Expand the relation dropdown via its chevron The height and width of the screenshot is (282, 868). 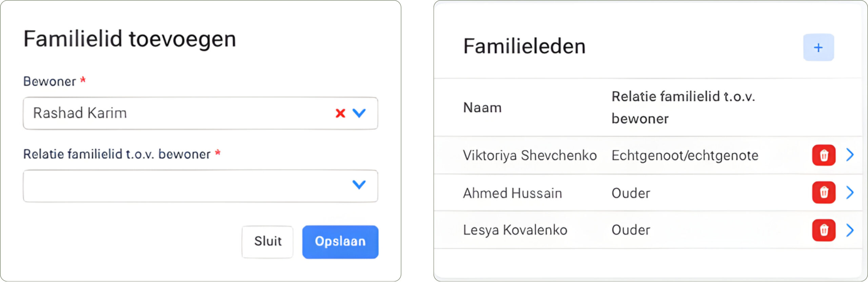[359, 185]
